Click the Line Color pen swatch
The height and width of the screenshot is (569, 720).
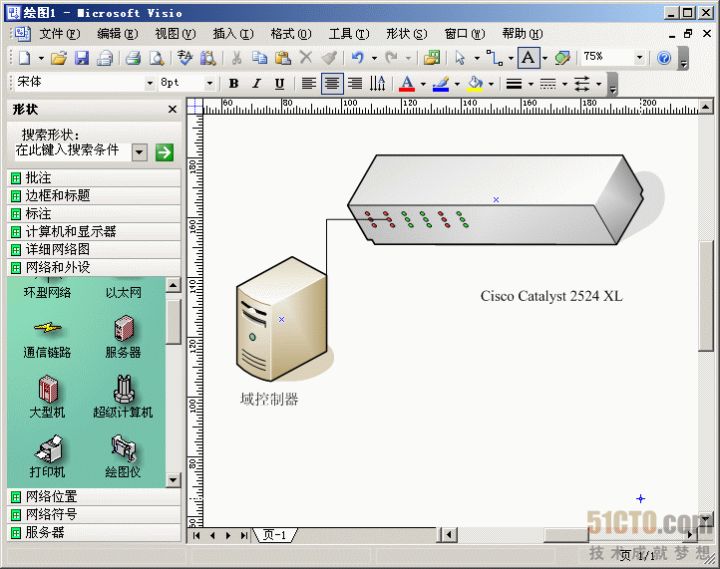point(441,84)
